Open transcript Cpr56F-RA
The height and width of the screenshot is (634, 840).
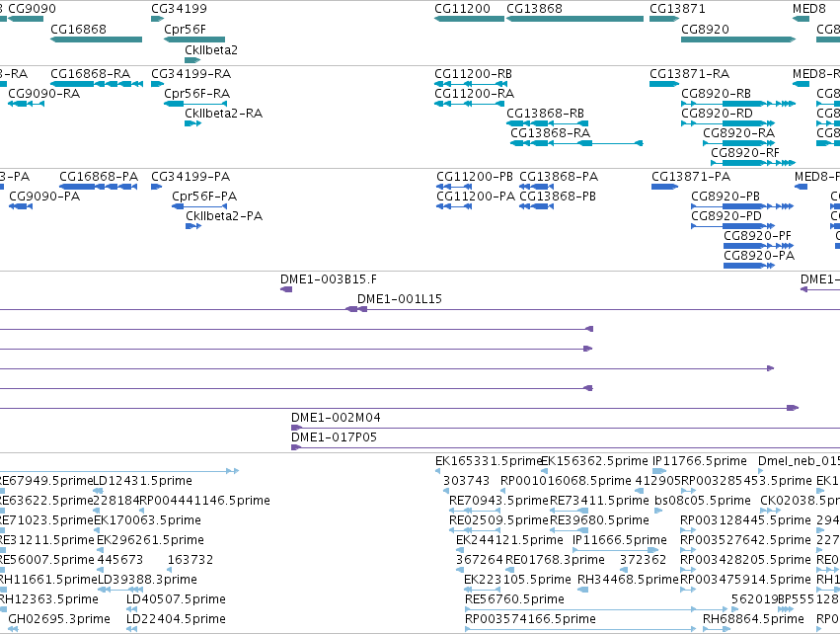[195, 104]
